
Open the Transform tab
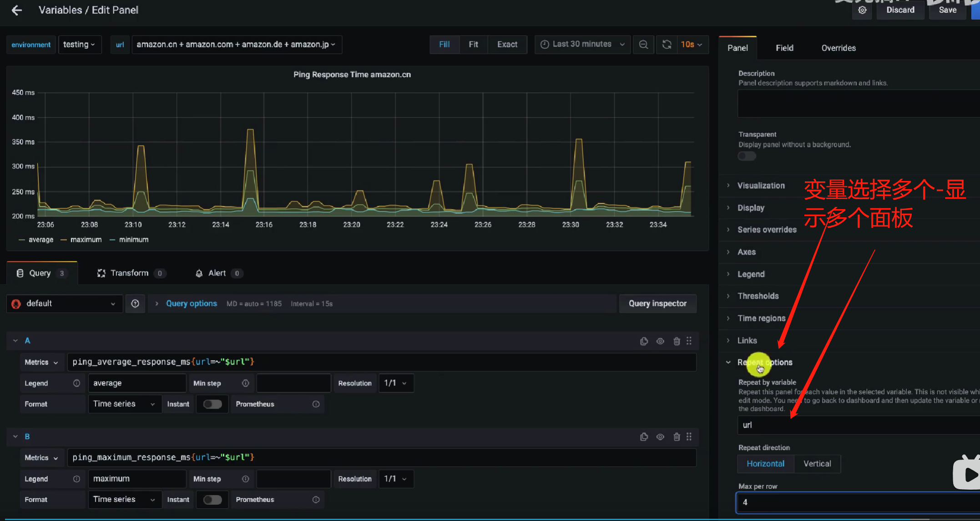coord(130,273)
